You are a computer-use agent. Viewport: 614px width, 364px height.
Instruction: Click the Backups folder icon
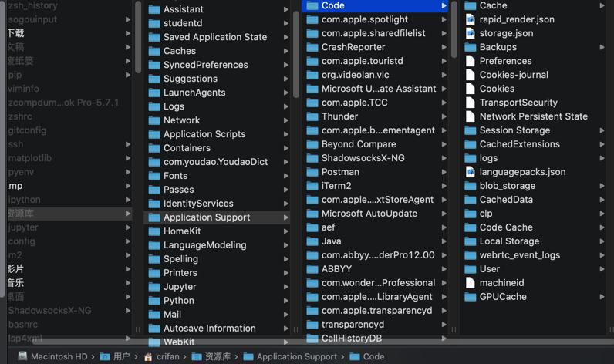[x=471, y=47]
